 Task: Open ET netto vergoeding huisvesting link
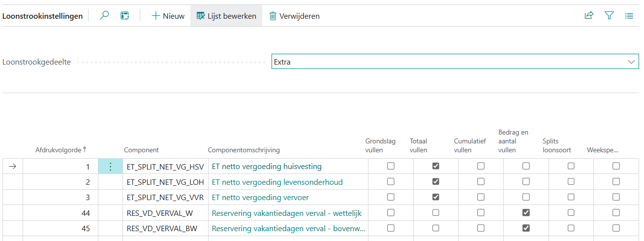(266, 167)
